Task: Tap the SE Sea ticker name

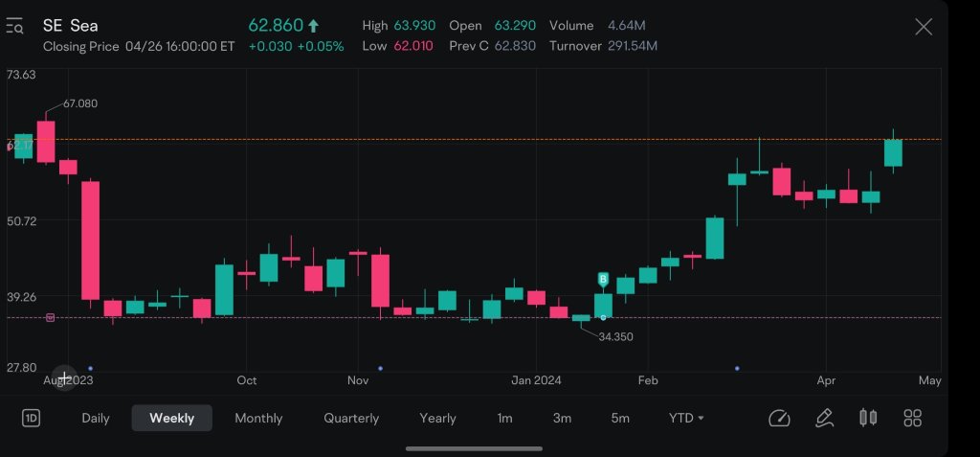Action: [71, 26]
